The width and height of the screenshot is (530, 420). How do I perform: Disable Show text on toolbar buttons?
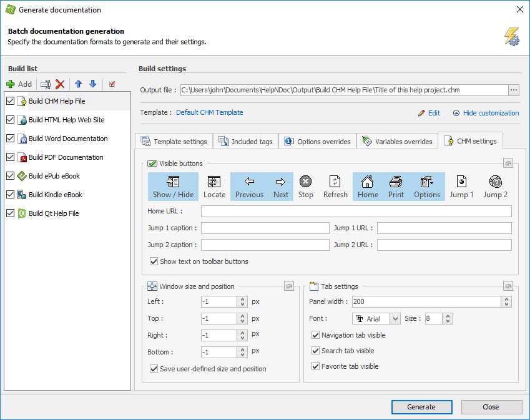[154, 261]
